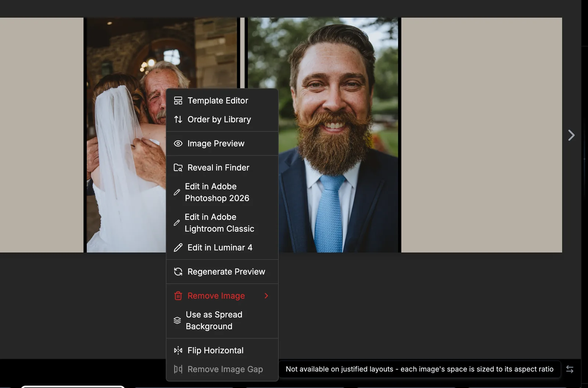Go to next spread with right chevron
Image resolution: width=588 pixels, height=388 pixels.
571,135
